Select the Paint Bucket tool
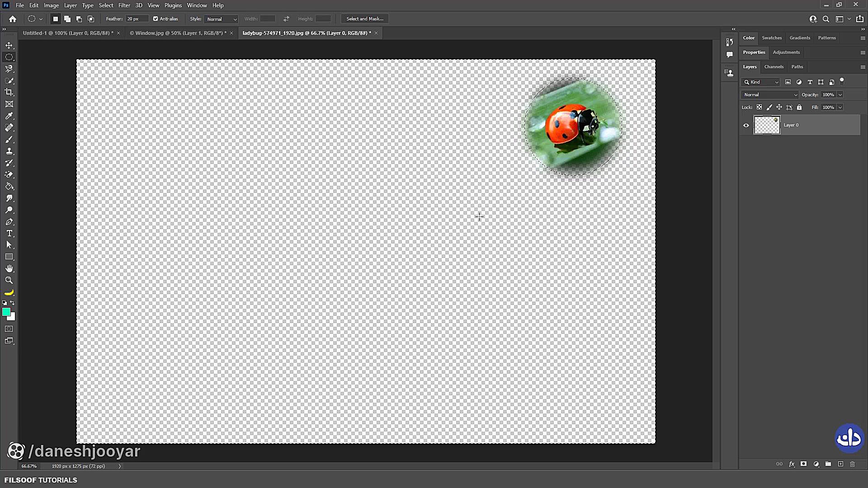 9,187
